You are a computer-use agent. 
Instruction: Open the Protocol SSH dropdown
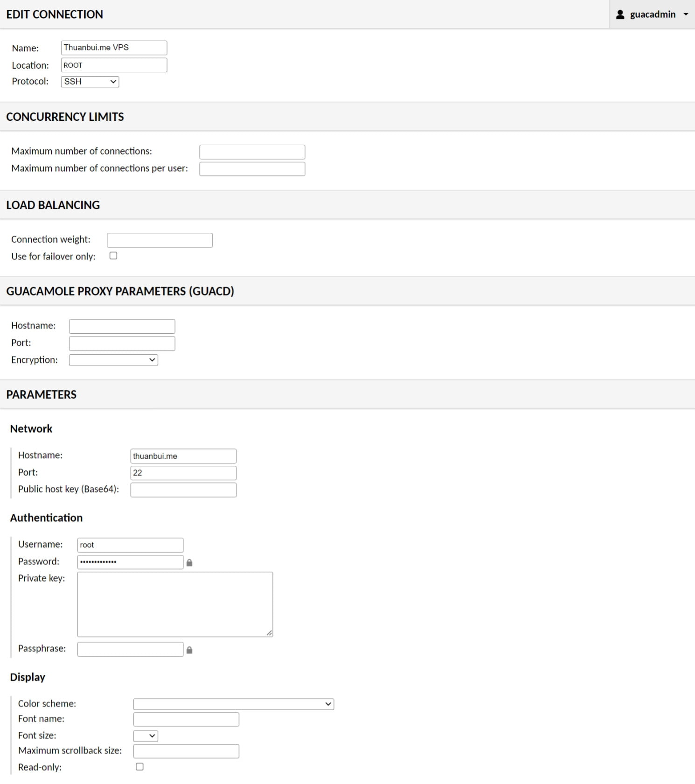(x=90, y=82)
